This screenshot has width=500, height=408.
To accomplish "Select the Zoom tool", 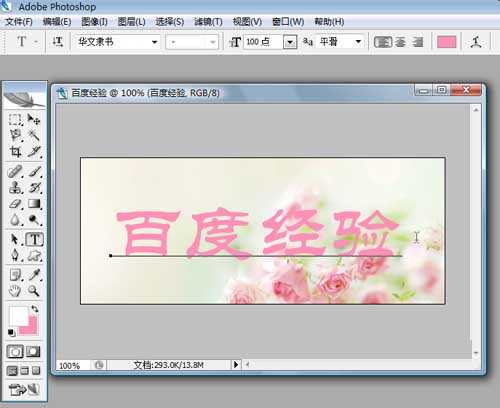I will tap(34, 291).
